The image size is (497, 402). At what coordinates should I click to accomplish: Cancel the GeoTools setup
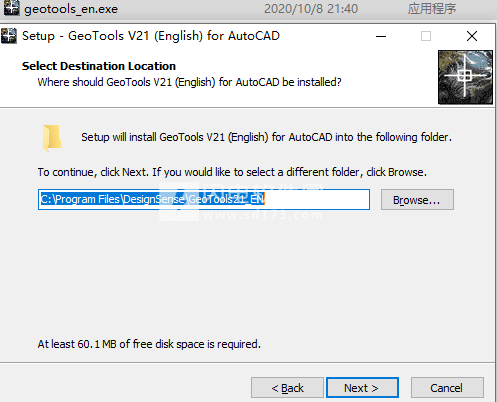coord(447,388)
